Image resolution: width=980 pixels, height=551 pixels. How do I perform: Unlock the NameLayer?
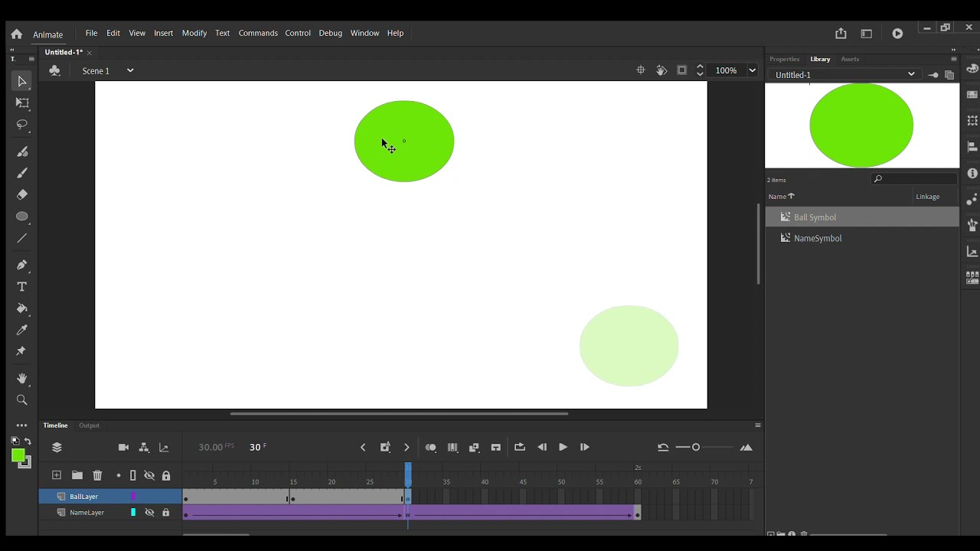pyautogui.click(x=165, y=513)
